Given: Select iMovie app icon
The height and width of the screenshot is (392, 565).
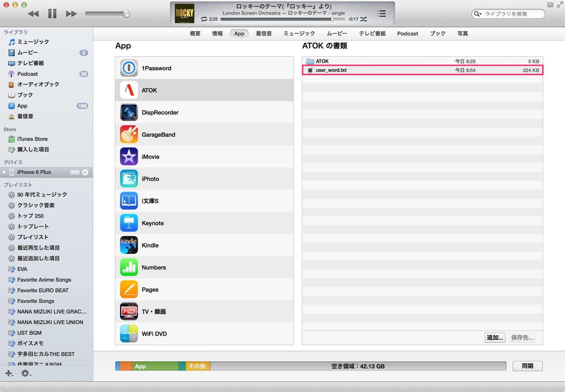Looking at the screenshot, I should [129, 156].
